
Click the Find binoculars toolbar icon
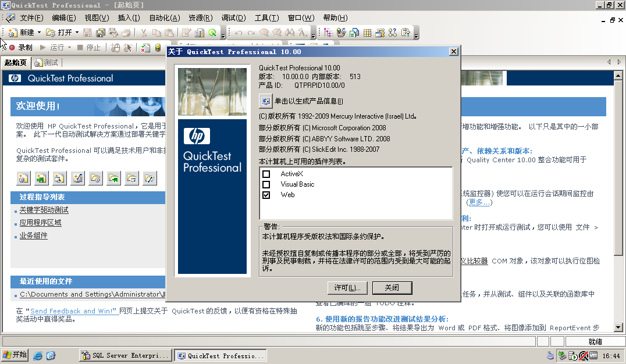290,33
